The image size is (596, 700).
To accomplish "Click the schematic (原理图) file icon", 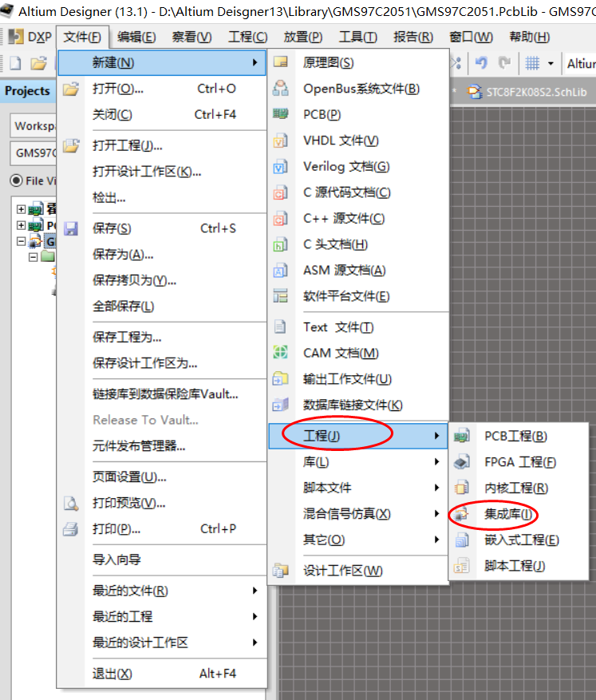I will [281, 62].
